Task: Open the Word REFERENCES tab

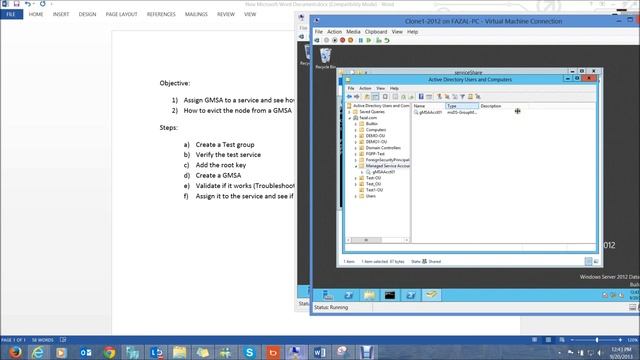Action: point(161,14)
